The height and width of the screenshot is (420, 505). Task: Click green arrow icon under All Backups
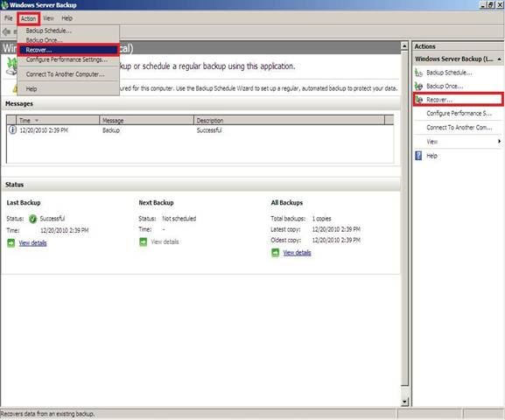pyautogui.click(x=276, y=253)
